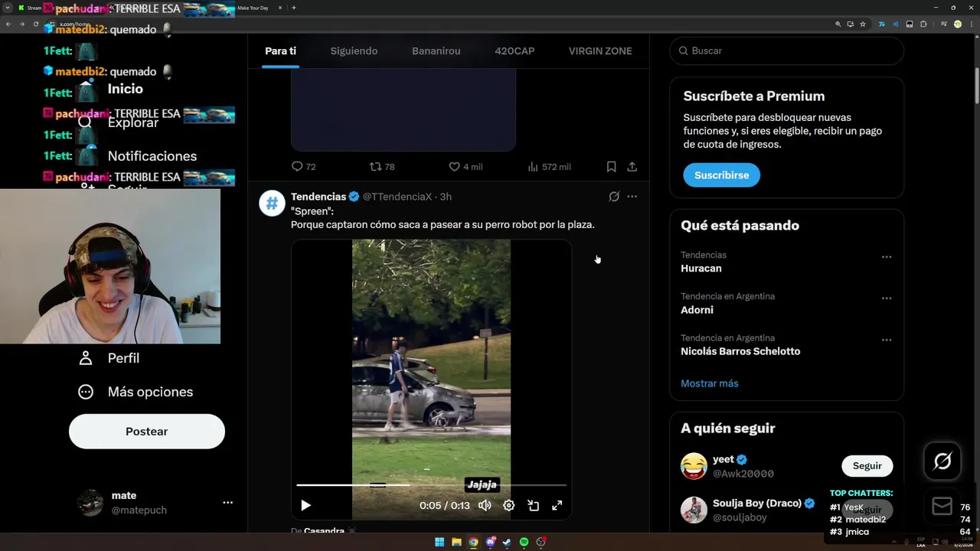Play the Spreen video
Viewport: 980px width, 551px height.
pyautogui.click(x=305, y=505)
